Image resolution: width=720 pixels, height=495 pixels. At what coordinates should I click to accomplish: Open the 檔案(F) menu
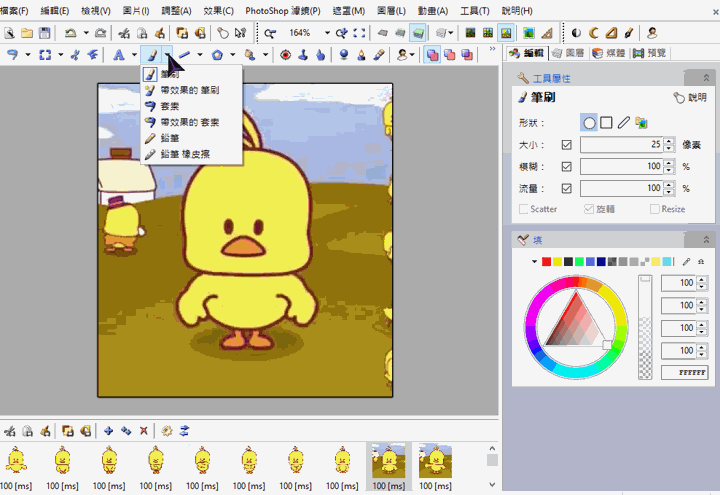[15, 11]
